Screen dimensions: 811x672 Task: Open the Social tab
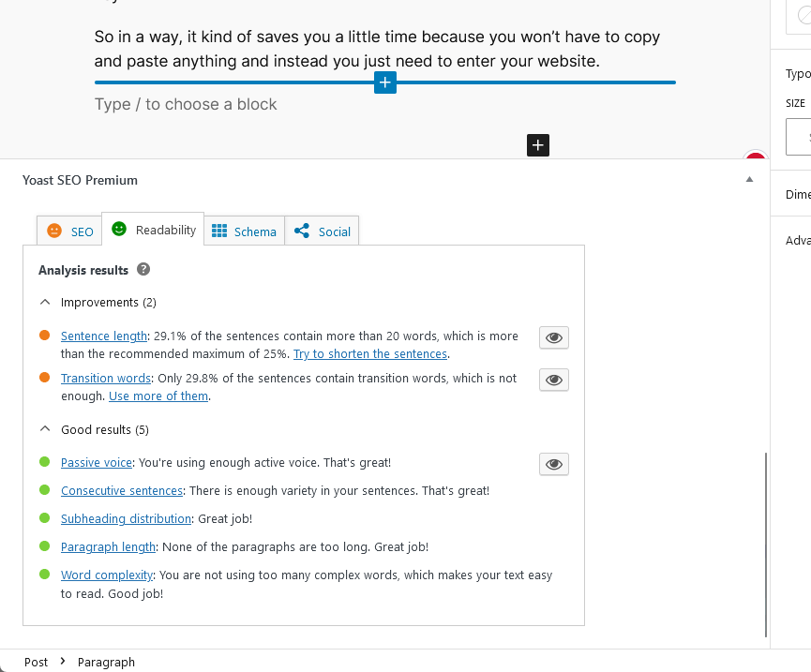(322, 231)
